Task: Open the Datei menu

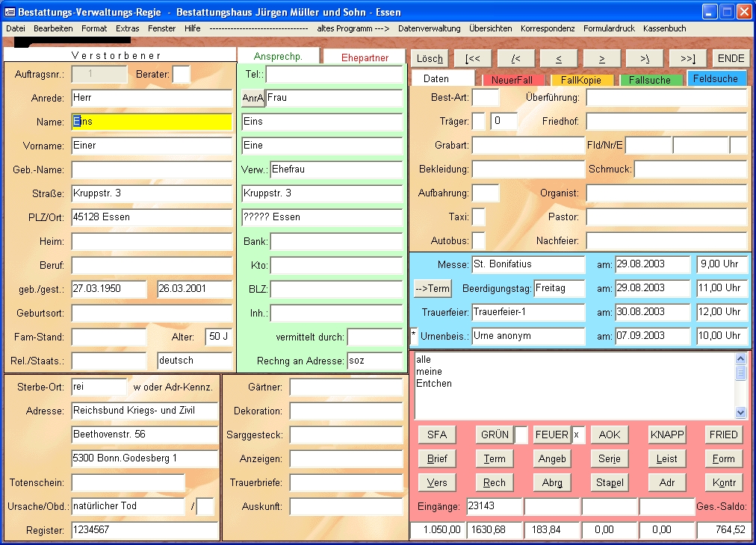Action: [16, 28]
